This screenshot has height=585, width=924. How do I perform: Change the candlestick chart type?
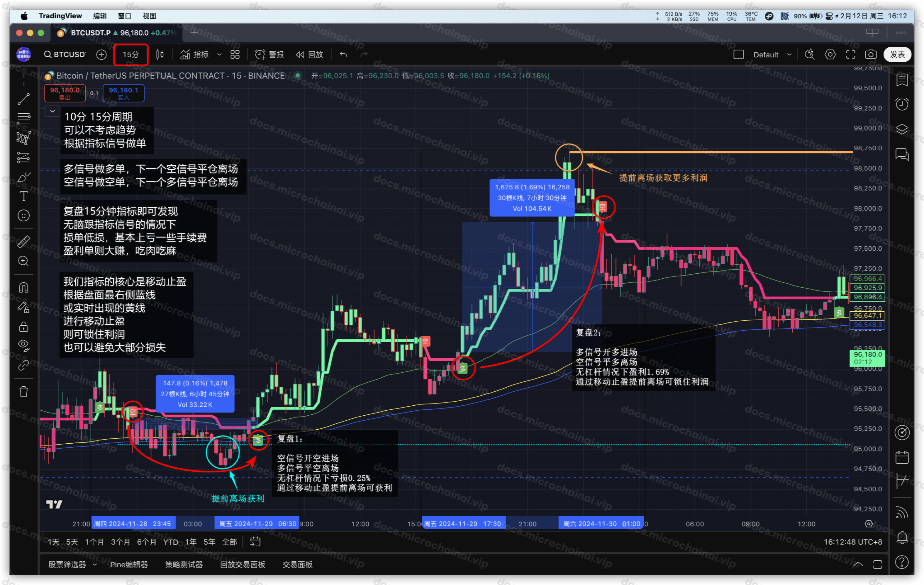tap(160, 54)
